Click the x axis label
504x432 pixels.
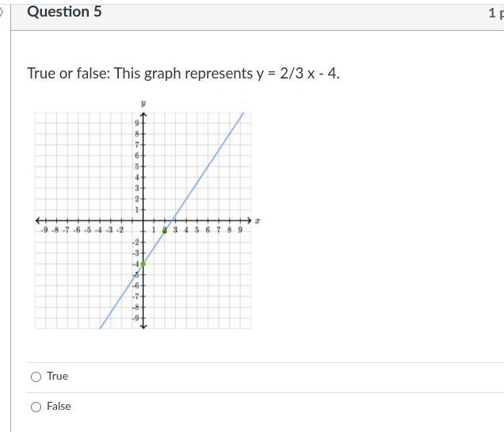(x=257, y=221)
